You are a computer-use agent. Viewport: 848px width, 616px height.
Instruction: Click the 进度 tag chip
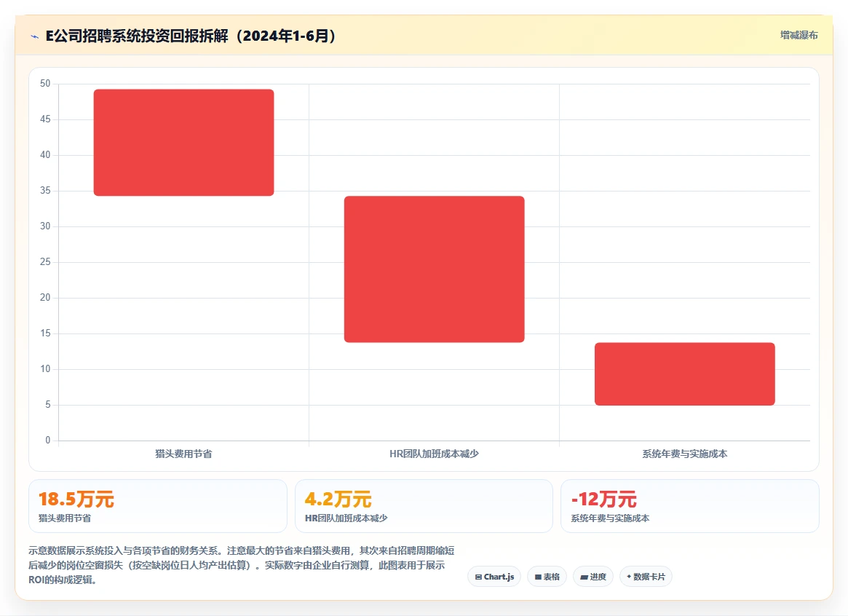pos(593,577)
